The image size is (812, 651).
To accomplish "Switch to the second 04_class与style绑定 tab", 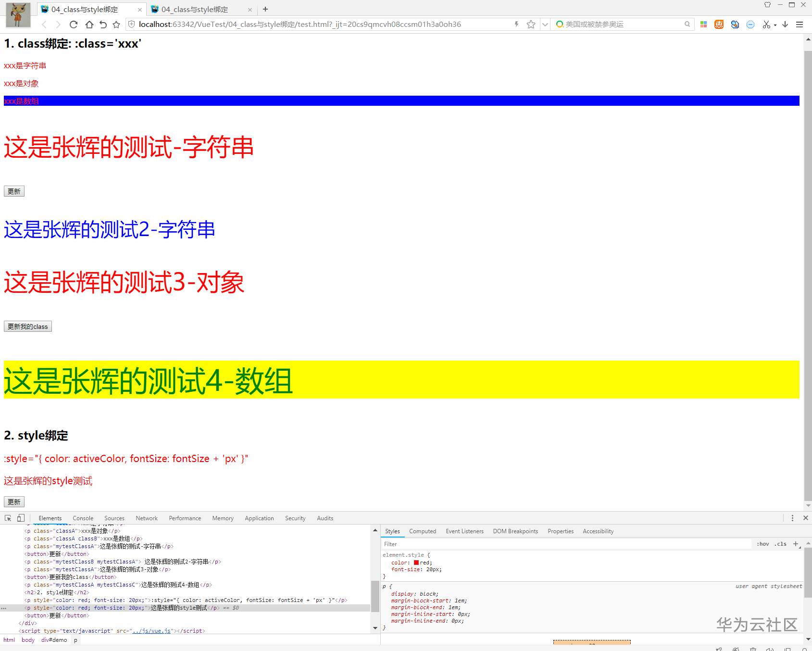I will [x=202, y=9].
